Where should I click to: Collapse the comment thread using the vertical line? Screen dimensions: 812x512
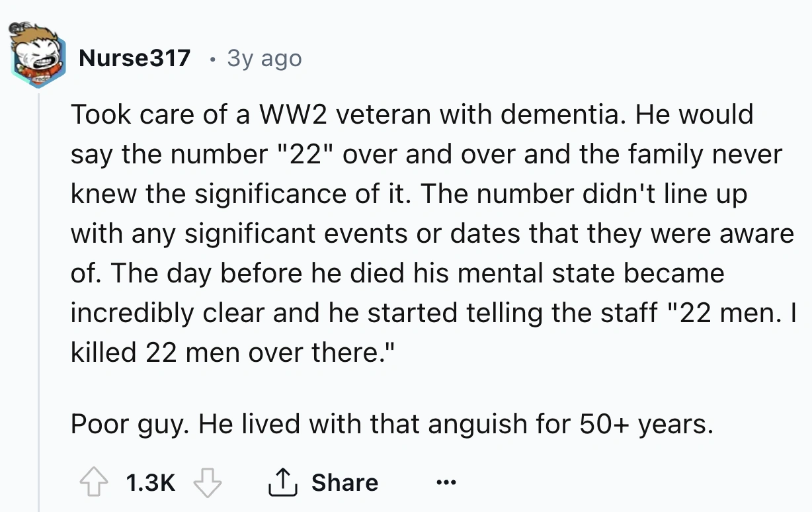(39, 298)
